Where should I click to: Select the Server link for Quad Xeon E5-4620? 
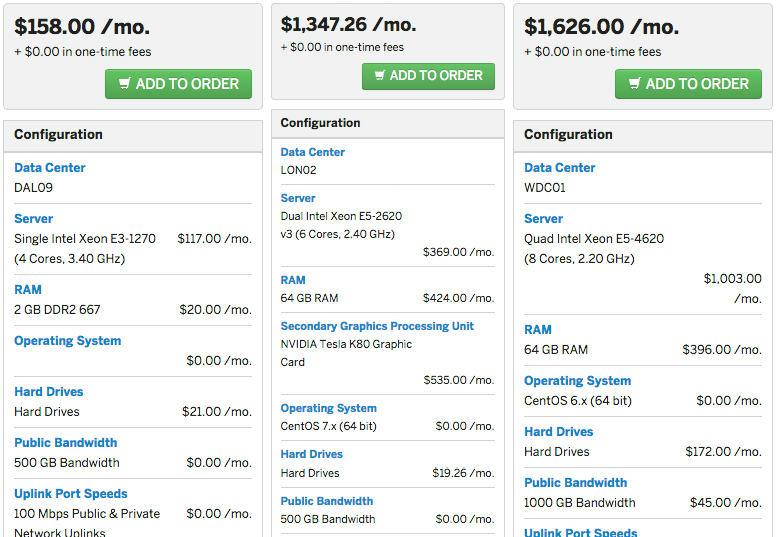544,219
